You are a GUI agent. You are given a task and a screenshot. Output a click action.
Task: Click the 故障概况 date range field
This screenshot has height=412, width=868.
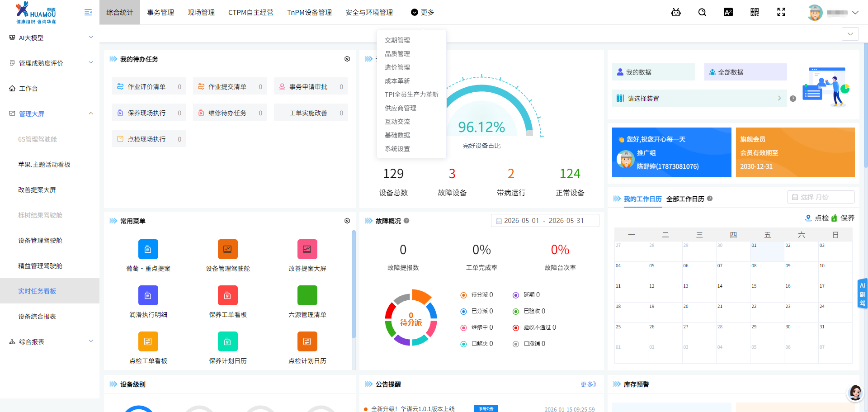[x=545, y=220]
